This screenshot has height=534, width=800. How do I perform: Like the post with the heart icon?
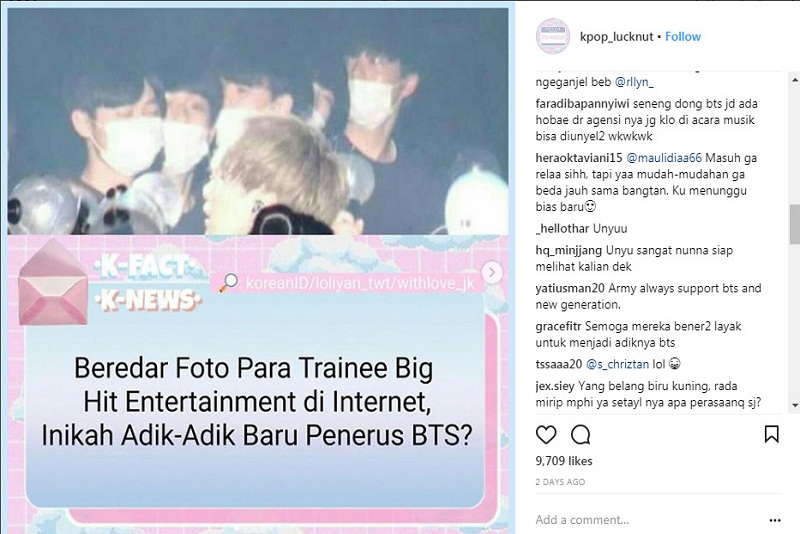pos(546,435)
